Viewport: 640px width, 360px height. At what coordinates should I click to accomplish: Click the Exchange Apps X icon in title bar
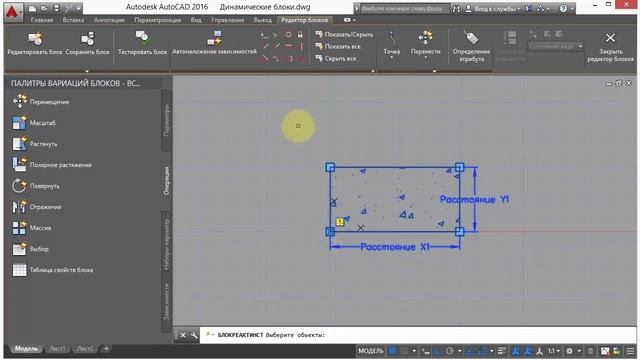click(528, 9)
